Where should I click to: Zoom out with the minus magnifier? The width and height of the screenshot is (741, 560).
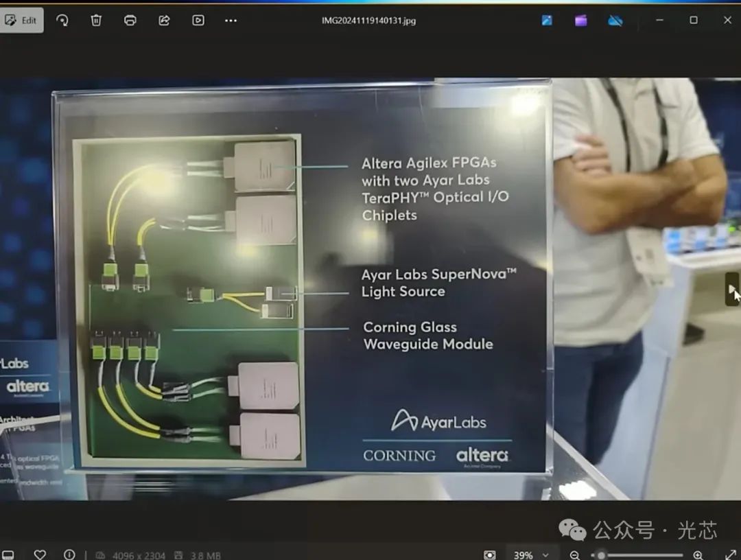(575, 555)
